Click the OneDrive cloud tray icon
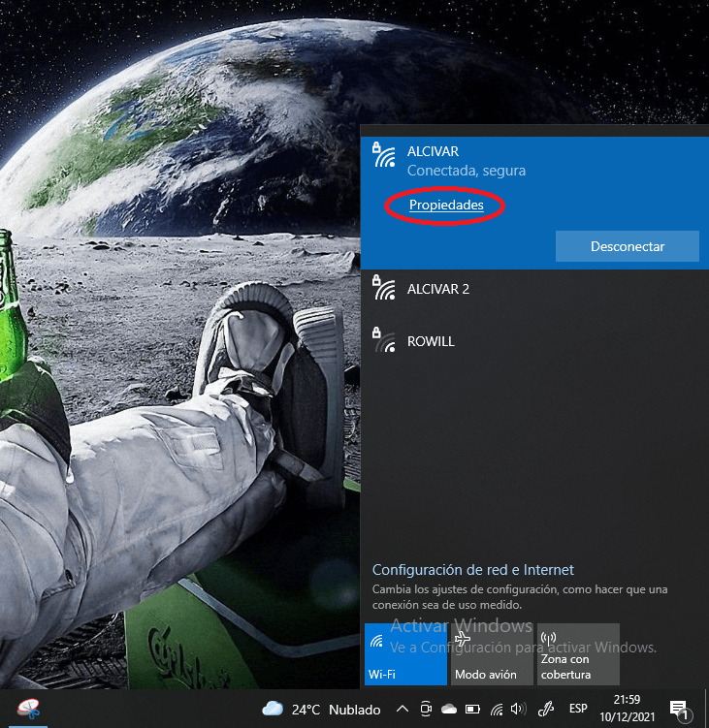 pyautogui.click(x=448, y=710)
